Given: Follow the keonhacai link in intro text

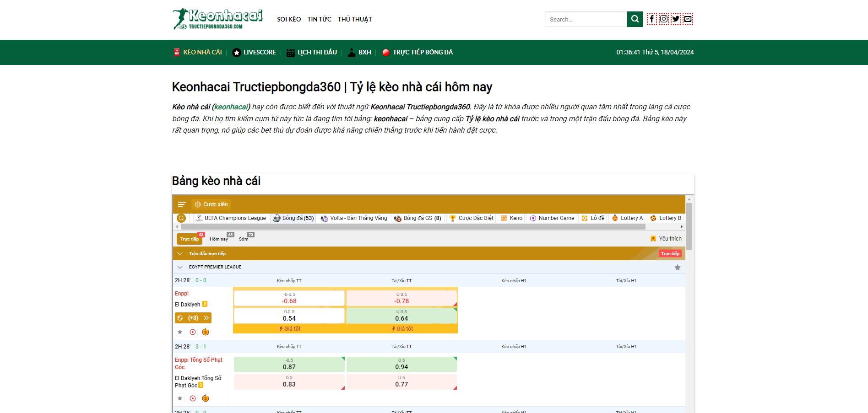Looking at the screenshot, I should click(x=231, y=107).
